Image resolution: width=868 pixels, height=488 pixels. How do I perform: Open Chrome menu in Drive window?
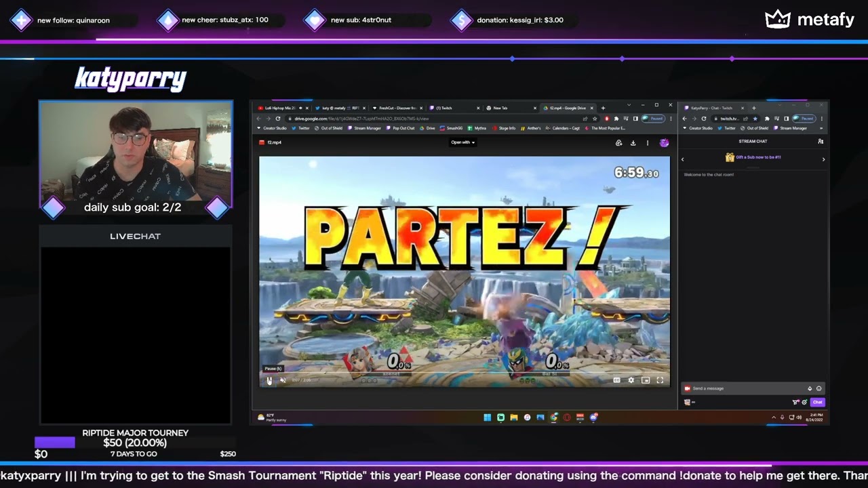[671, 119]
